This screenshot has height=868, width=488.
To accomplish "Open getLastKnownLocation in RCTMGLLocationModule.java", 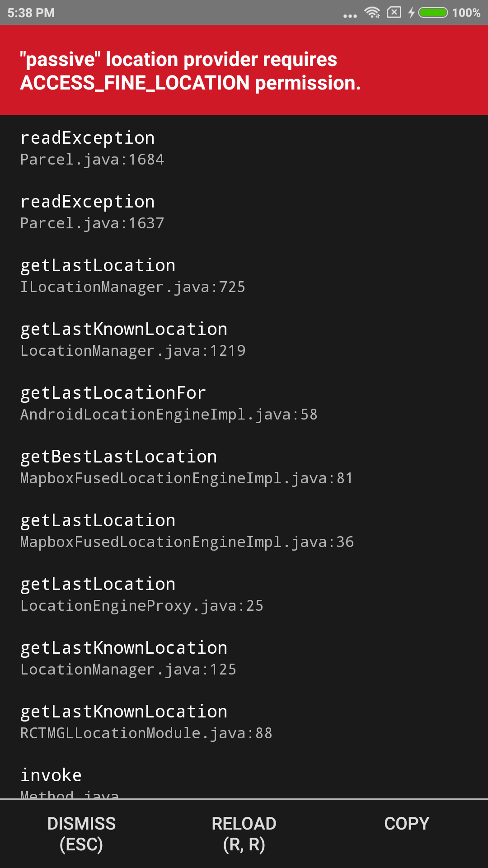I will 145,721.
